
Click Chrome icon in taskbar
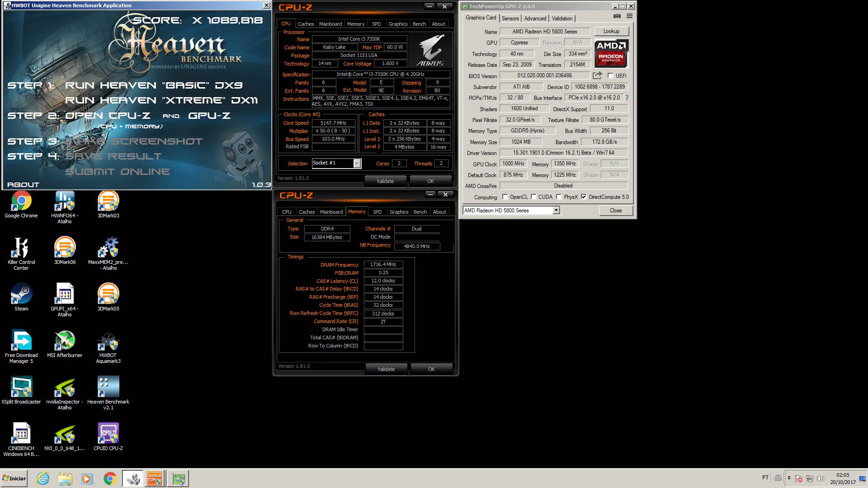click(x=110, y=479)
